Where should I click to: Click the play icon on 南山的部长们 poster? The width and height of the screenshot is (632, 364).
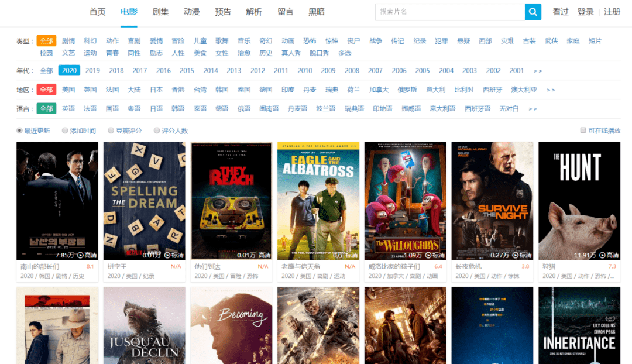click(80, 255)
